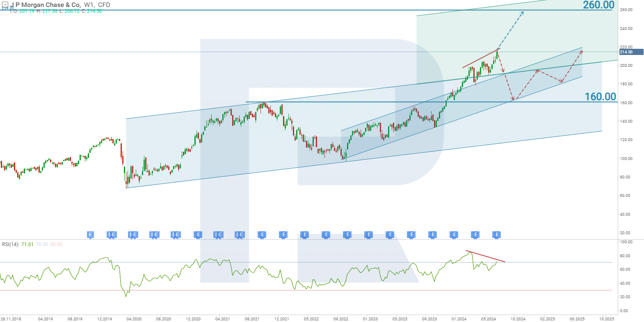Click the RSI oversold level 30.00
Viewport: 644px width, 322px height.
[x=56, y=244]
